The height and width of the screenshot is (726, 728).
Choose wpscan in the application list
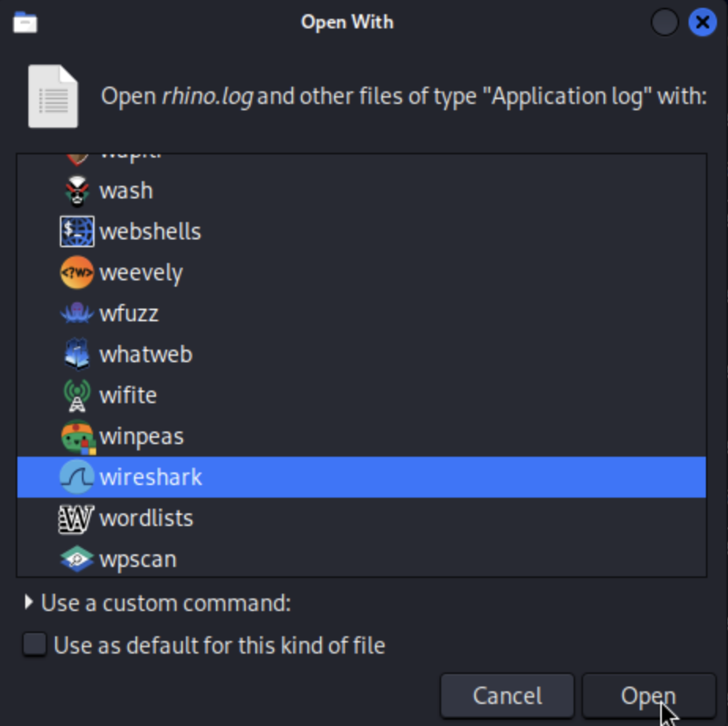click(138, 559)
